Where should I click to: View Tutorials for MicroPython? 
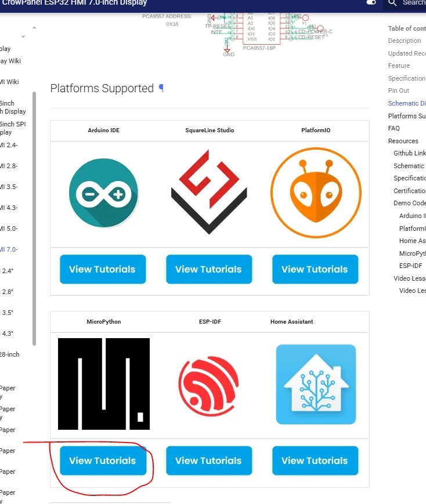[x=103, y=461]
